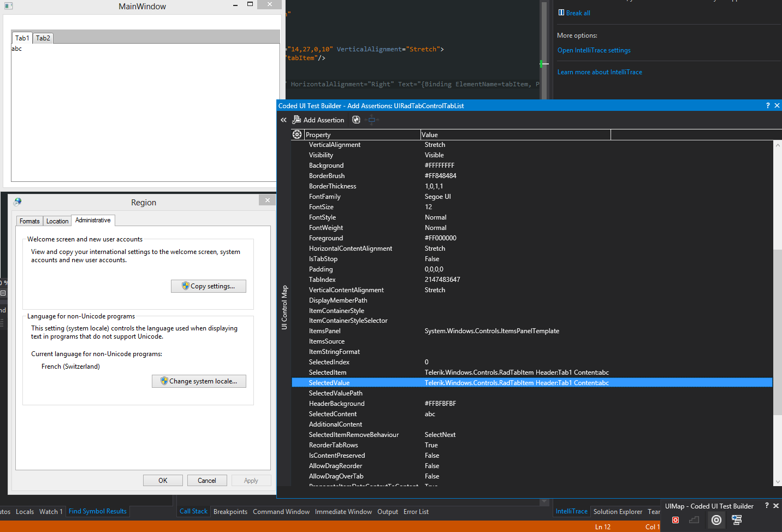Click the gear icon left of Property header
The height and width of the screenshot is (532, 782).
pos(297,134)
